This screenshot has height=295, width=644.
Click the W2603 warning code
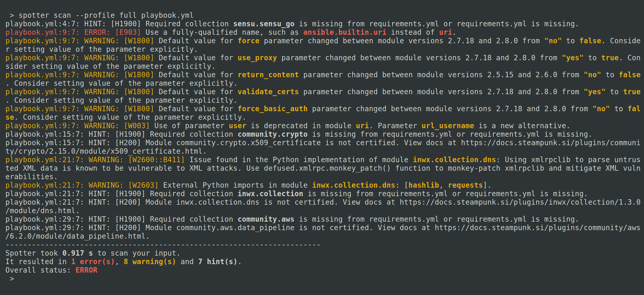[143, 185]
